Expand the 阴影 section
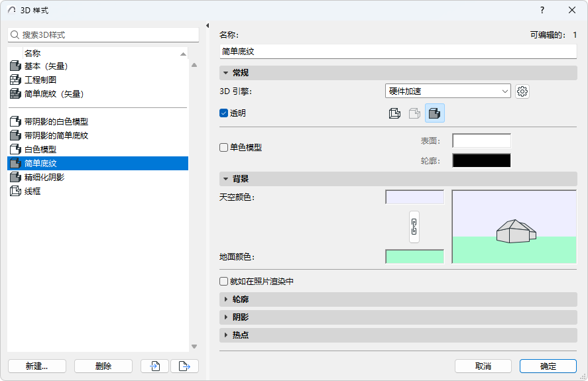The height and width of the screenshot is (381, 588). pyautogui.click(x=398, y=317)
